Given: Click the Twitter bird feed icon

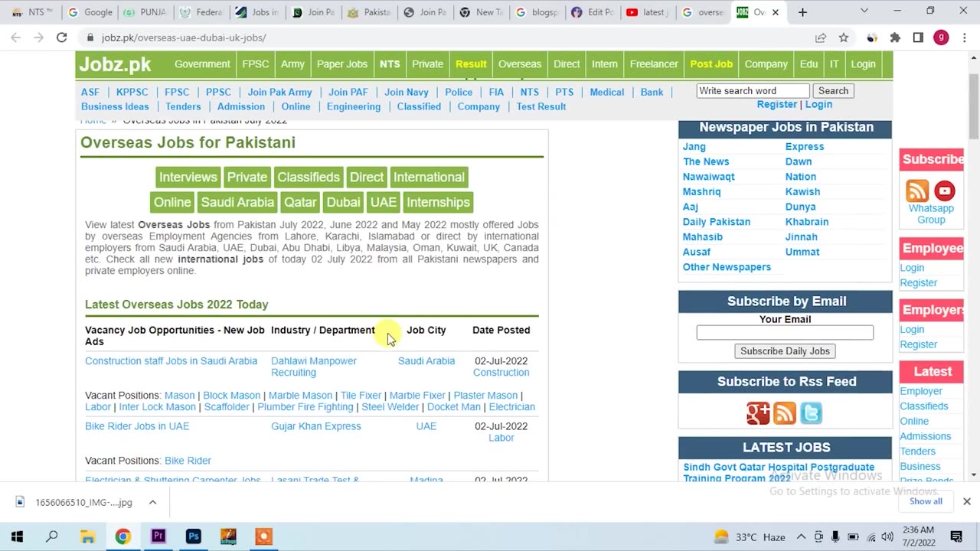Looking at the screenshot, I should (812, 413).
